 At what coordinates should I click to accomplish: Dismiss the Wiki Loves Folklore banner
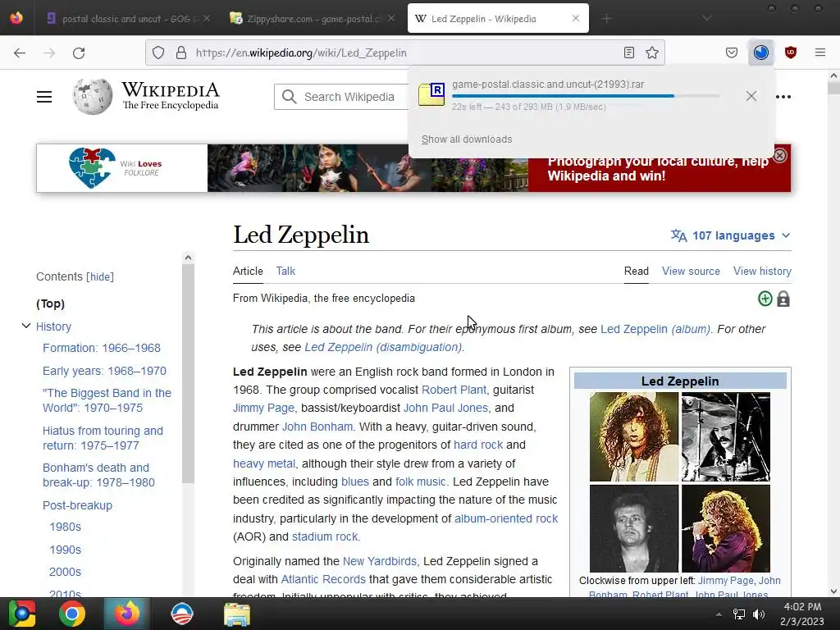780,155
